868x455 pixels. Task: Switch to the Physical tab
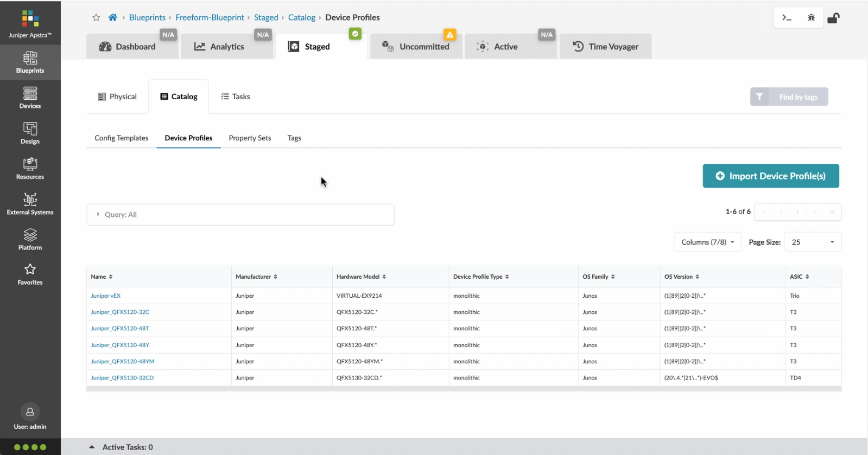pyautogui.click(x=117, y=97)
